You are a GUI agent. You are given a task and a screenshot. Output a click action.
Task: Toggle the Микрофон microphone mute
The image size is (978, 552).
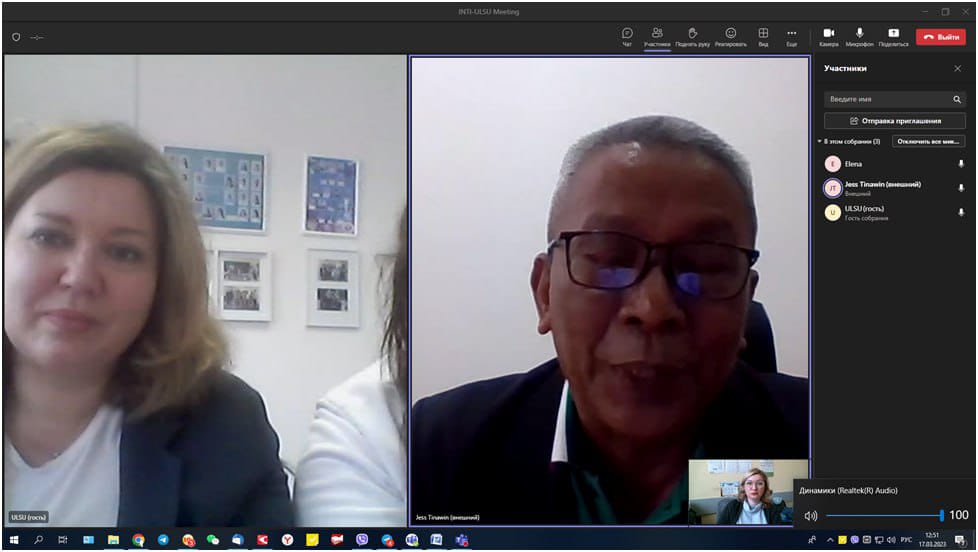click(859, 37)
